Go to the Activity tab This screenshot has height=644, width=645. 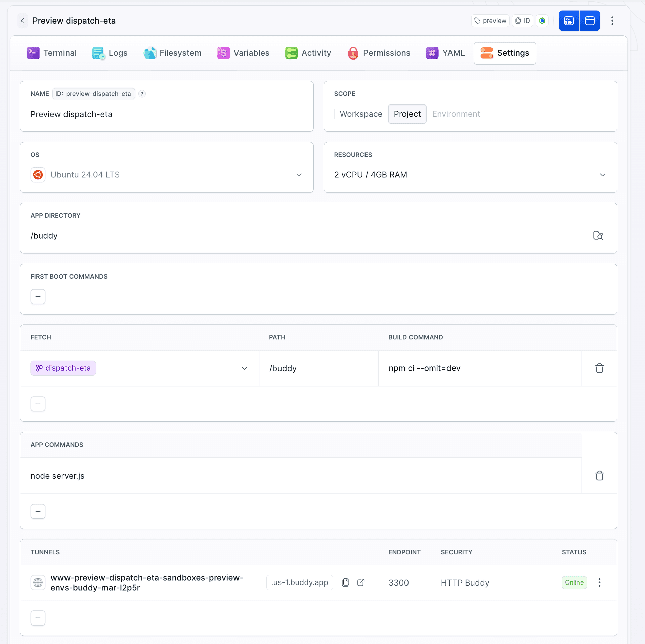[308, 53]
